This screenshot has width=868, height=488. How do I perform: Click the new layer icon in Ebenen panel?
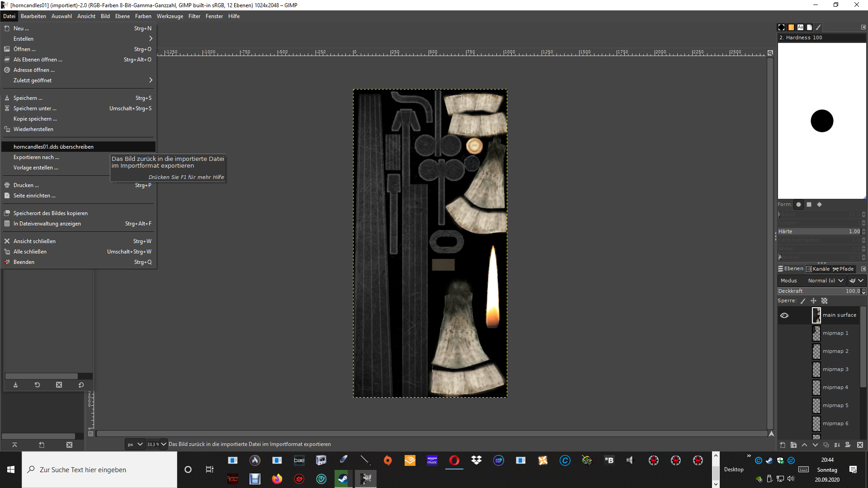783,445
